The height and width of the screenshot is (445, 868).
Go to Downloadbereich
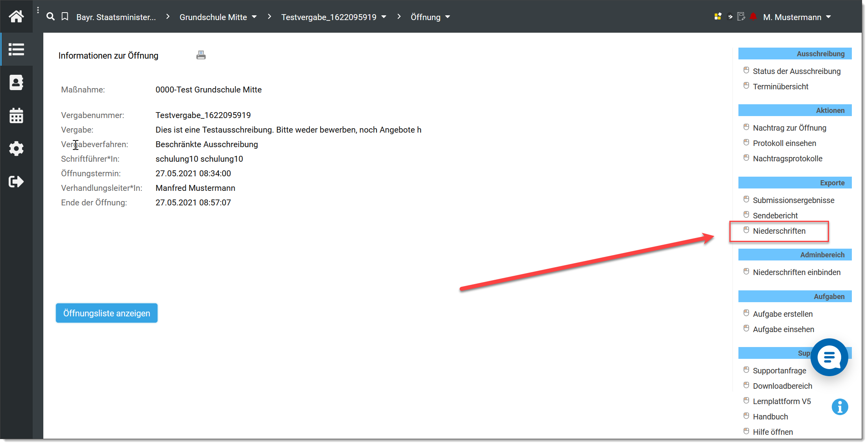pyautogui.click(x=782, y=386)
